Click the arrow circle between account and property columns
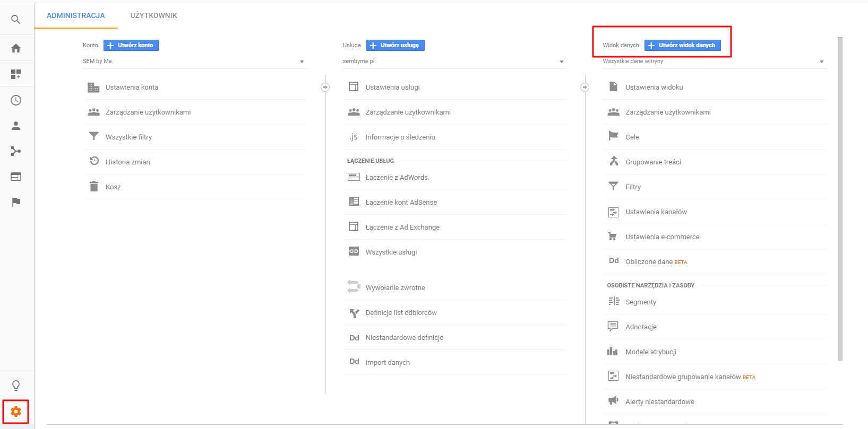Viewport: 868px width, 429px height. 325,87
